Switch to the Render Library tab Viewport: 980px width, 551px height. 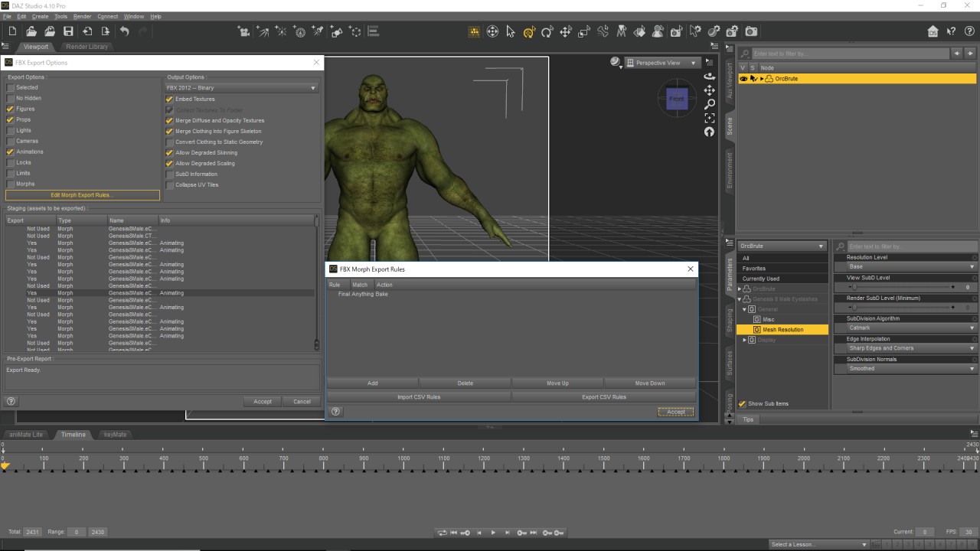pyautogui.click(x=87, y=47)
